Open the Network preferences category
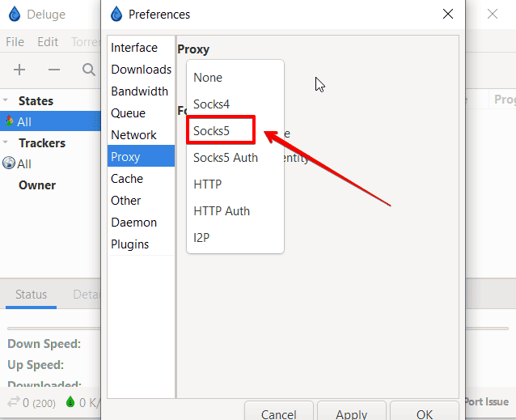The width and height of the screenshot is (516, 420). tap(133, 135)
